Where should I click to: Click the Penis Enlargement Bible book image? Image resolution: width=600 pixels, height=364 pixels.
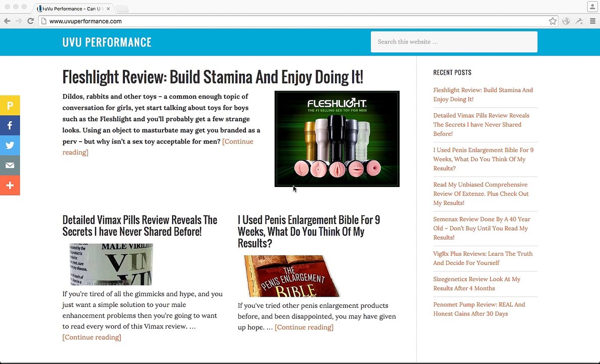point(292,276)
